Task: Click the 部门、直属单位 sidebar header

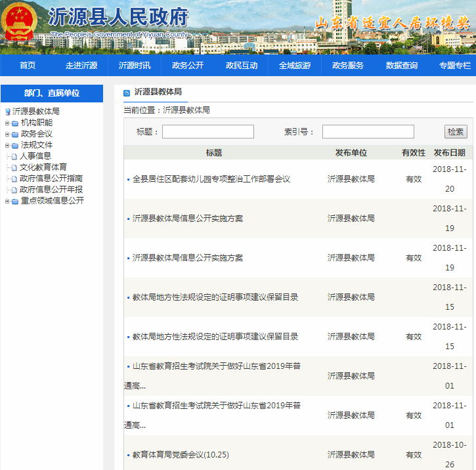Action: coord(52,93)
